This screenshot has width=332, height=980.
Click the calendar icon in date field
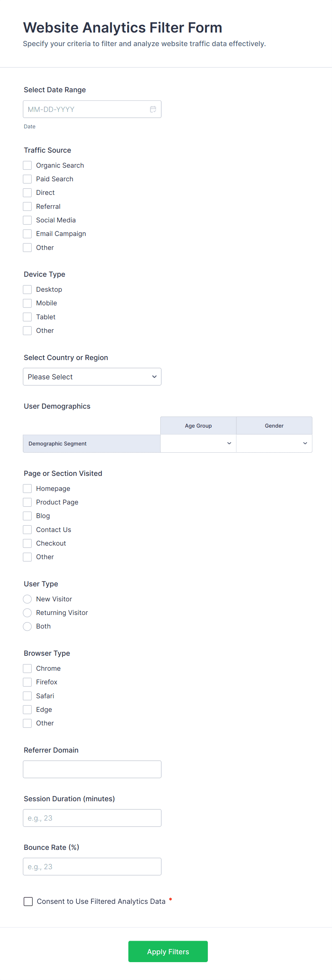pyautogui.click(x=153, y=109)
